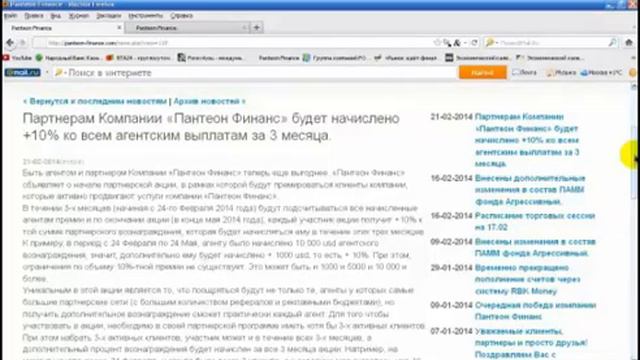
Task: Open the Справка menu
Action: click(181, 16)
